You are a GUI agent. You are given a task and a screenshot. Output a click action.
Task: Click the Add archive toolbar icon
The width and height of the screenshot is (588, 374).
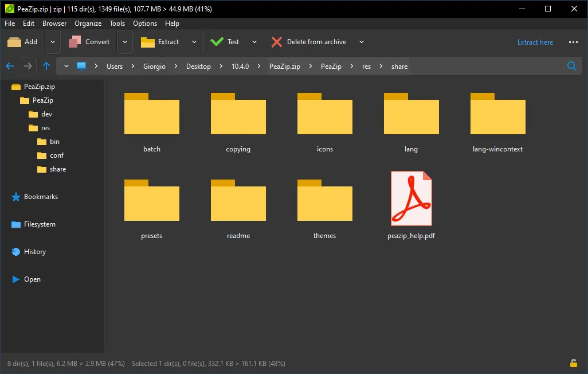15,41
